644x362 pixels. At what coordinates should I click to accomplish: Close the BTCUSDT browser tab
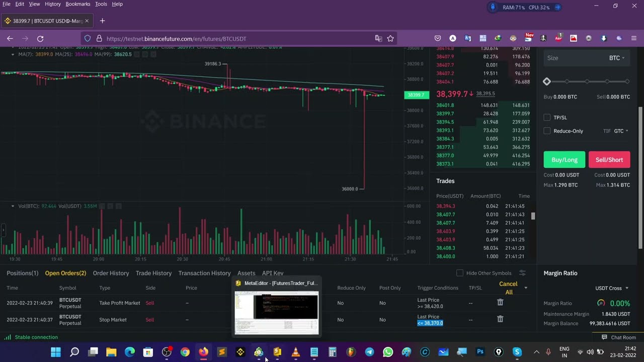[x=87, y=21]
